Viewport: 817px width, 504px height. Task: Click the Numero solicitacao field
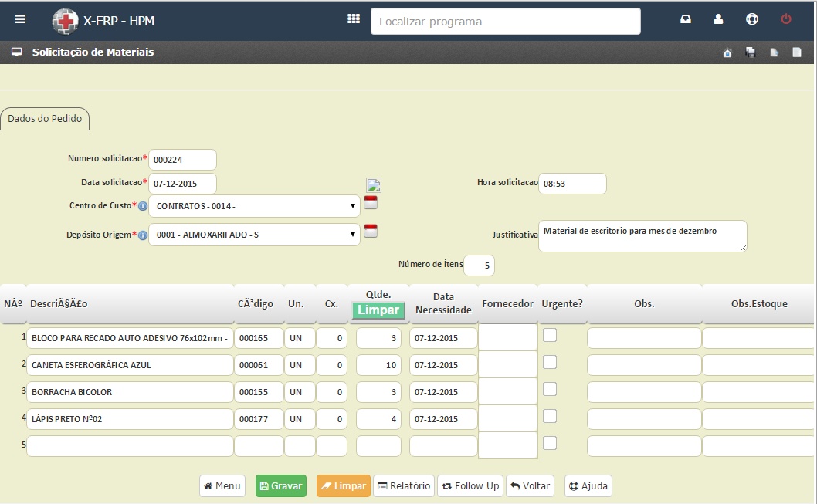182,160
